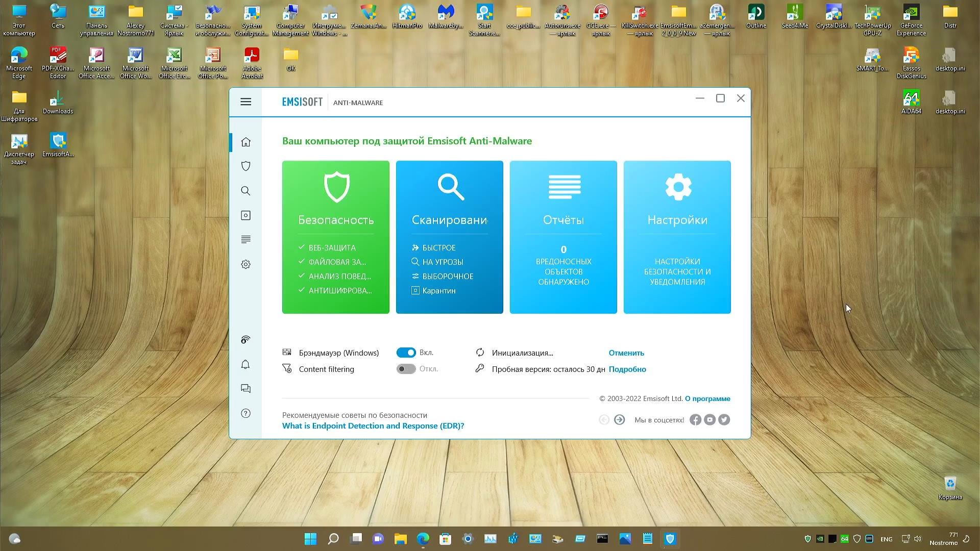Select the Protection shield icon in sidebar
Image resolution: width=980 pixels, height=551 pixels.
pyautogui.click(x=246, y=166)
